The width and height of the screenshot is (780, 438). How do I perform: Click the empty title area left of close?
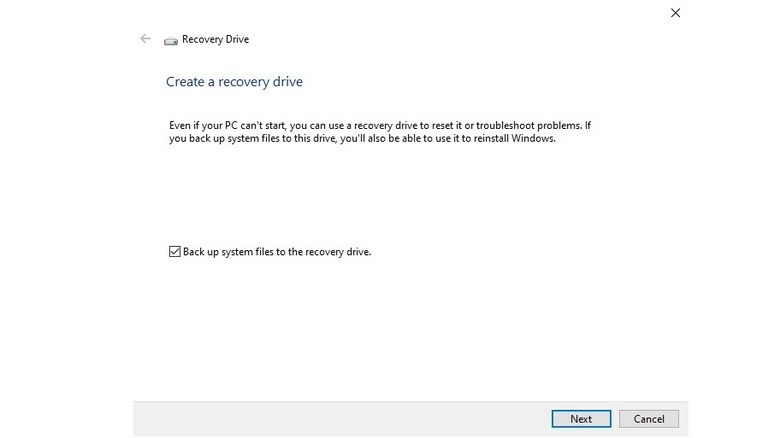coord(450,14)
